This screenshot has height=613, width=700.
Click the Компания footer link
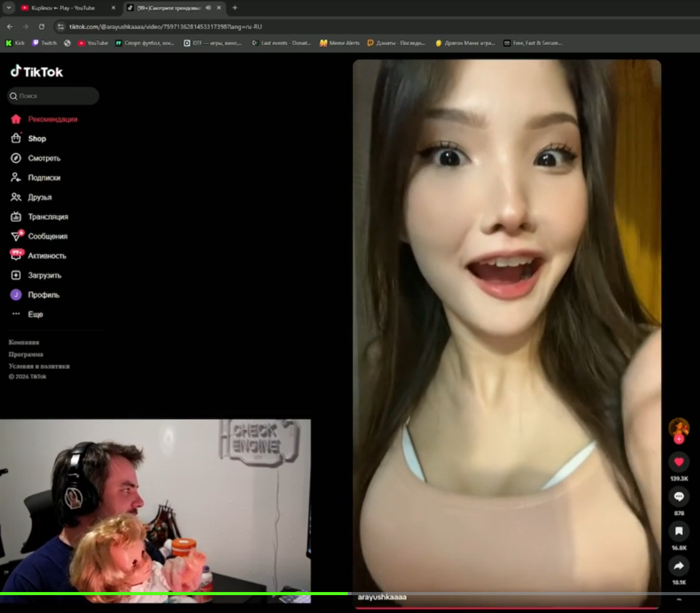[23, 343]
